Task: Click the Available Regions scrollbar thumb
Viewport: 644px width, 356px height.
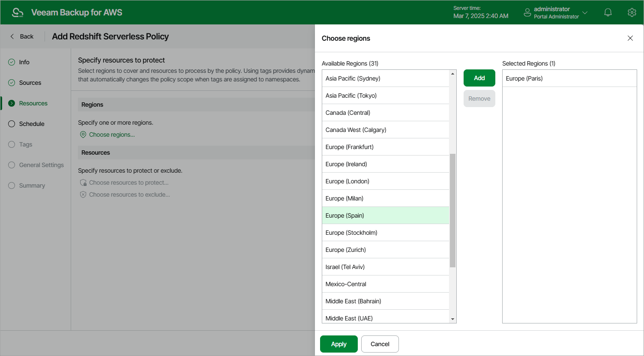Action: coord(452,210)
